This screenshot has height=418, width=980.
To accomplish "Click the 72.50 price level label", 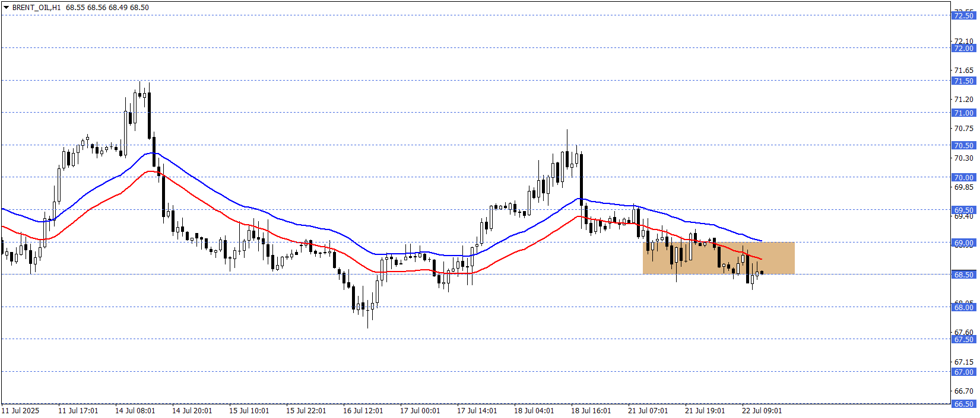I will (x=963, y=16).
